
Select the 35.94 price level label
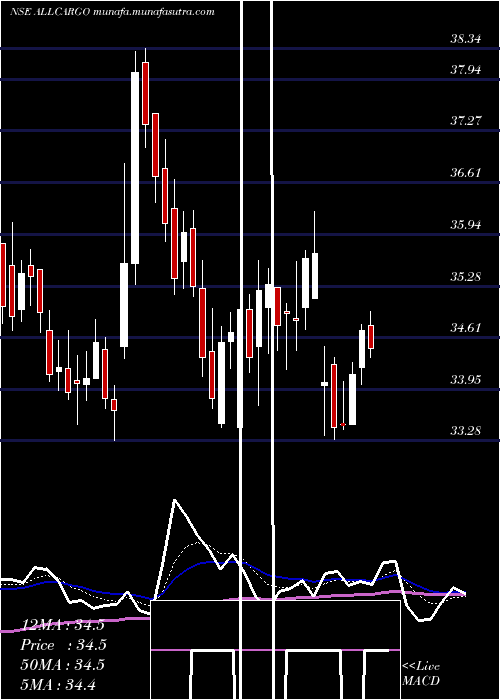pos(466,225)
